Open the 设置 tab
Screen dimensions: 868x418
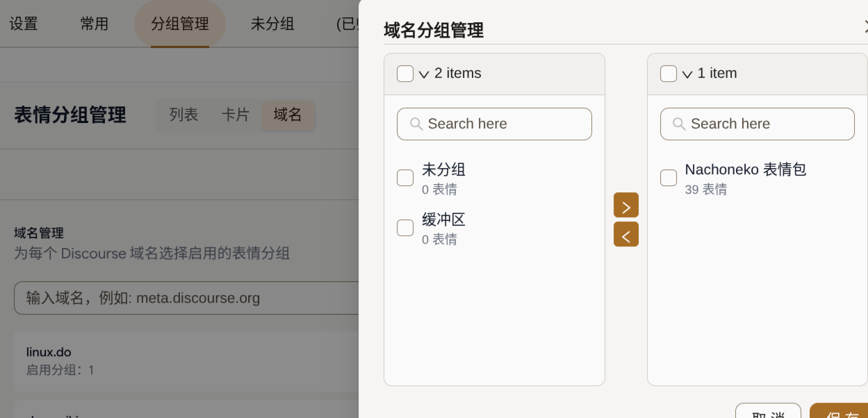pos(24,24)
